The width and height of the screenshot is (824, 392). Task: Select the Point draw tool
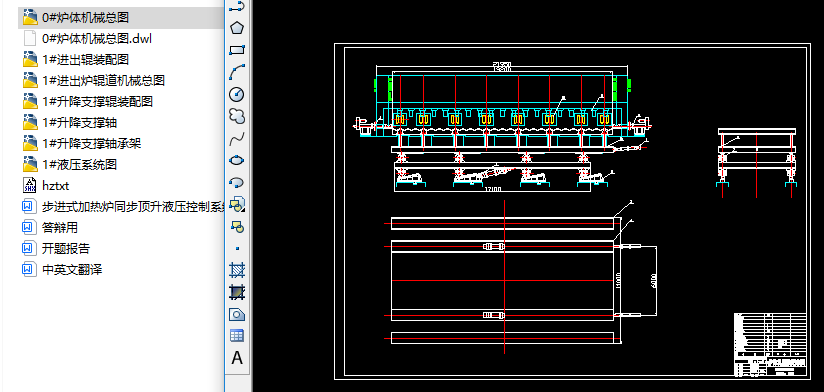click(238, 248)
